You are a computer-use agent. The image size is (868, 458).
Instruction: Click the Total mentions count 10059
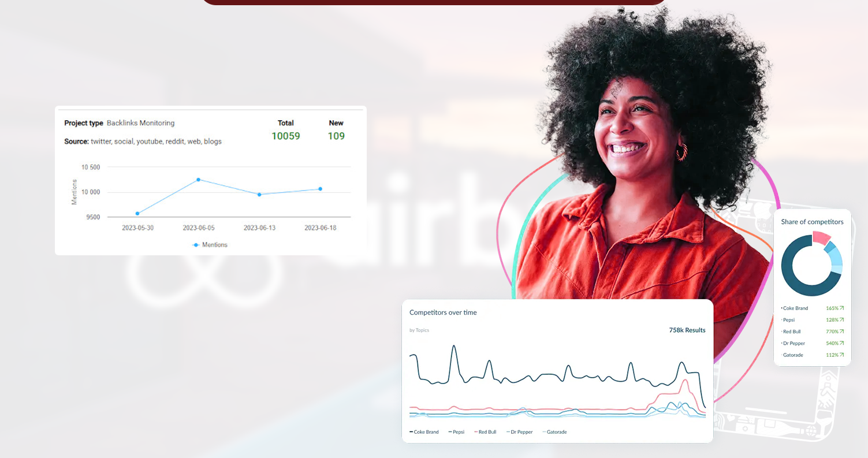pyautogui.click(x=286, y=136)
